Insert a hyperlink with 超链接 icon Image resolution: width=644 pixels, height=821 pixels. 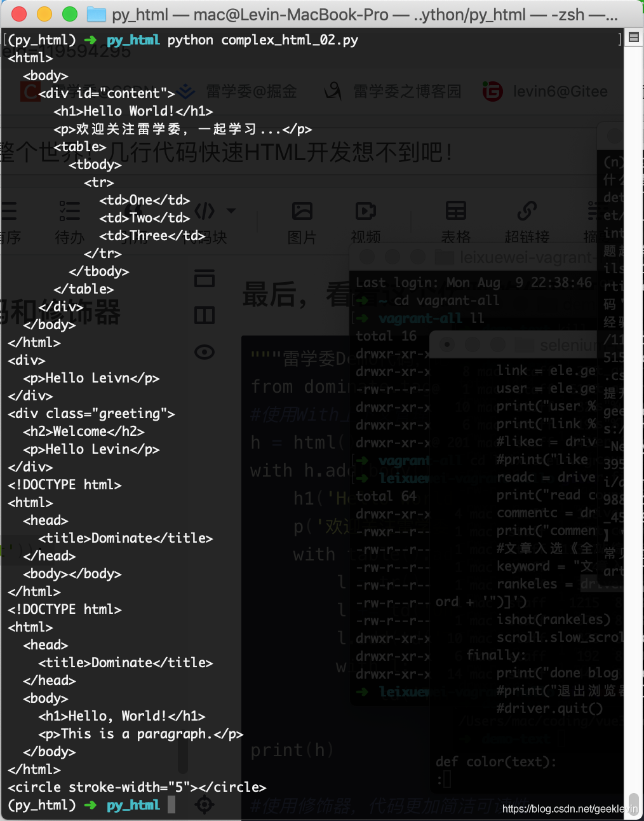[527, 211]
